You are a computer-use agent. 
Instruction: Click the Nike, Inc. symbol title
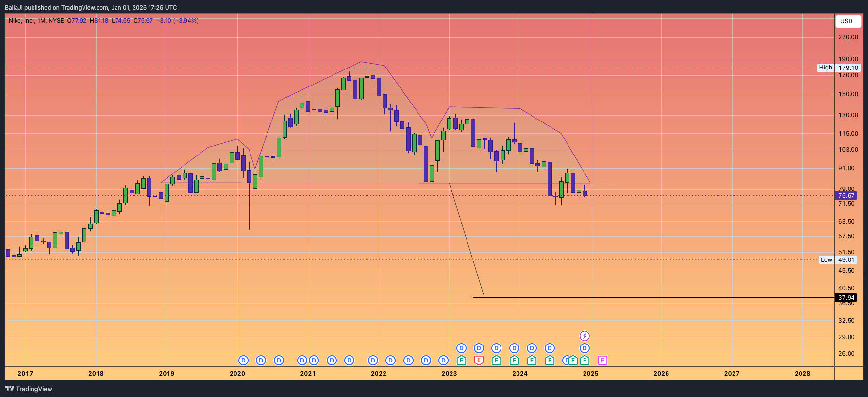pyautogui.click(x=21, y=21)
